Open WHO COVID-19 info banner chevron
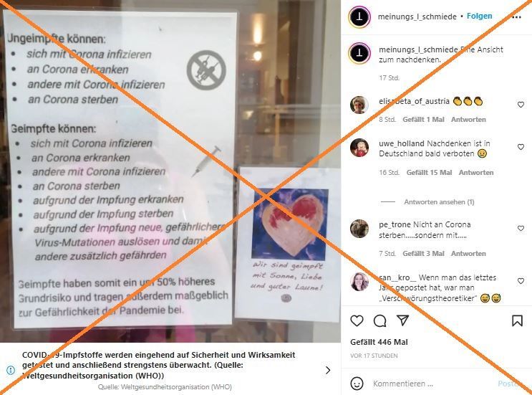The width and height of the screenshot is (532, 395). tap(328, 370)
